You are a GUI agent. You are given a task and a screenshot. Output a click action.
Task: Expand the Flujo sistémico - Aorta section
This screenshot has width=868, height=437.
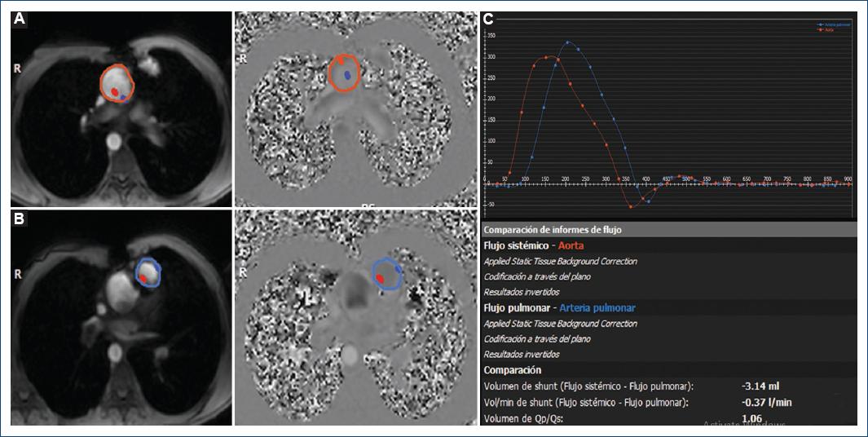coord(534,245)
